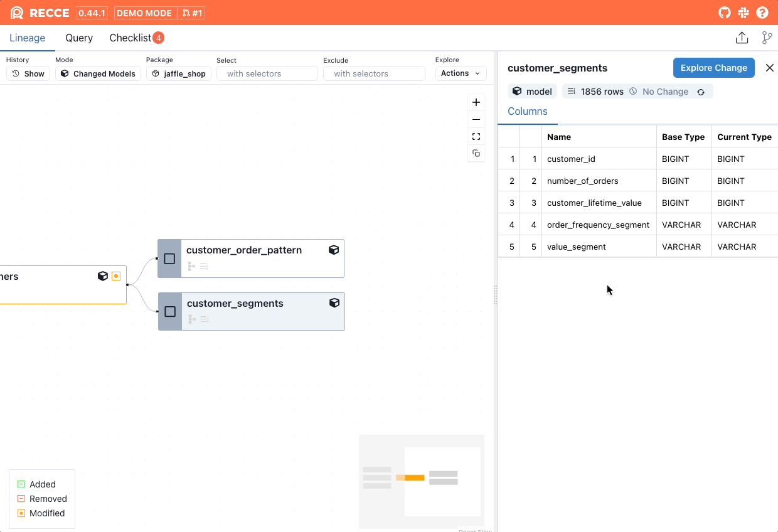
Task: Click the export share icon
Action: (742, 38)
